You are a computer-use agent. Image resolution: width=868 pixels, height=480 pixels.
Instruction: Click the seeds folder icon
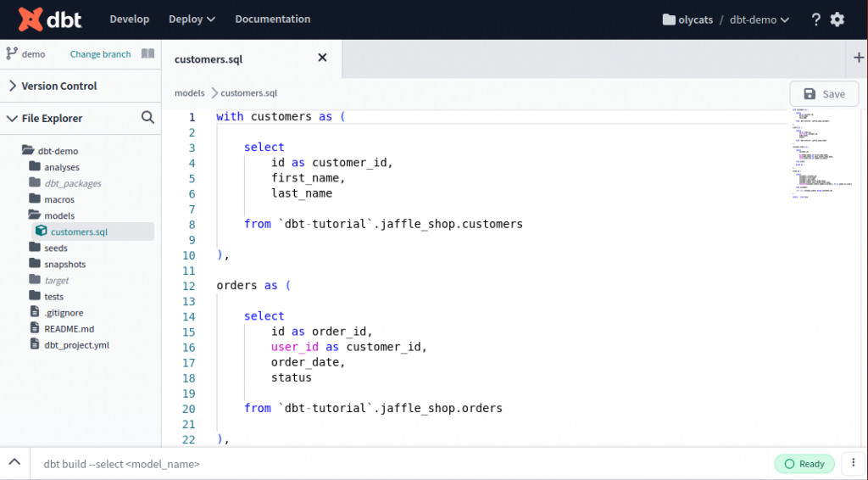pyautogui.click(x=35, y=247)
